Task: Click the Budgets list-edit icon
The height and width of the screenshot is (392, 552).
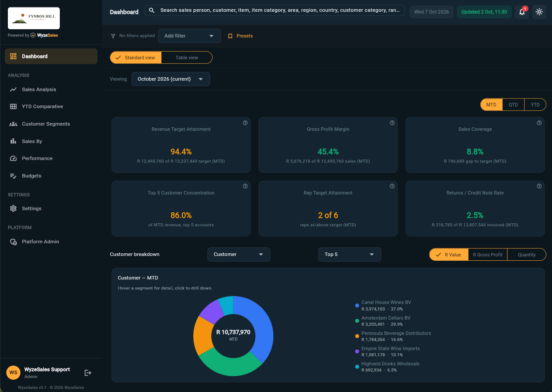Action: pos(13,176)
